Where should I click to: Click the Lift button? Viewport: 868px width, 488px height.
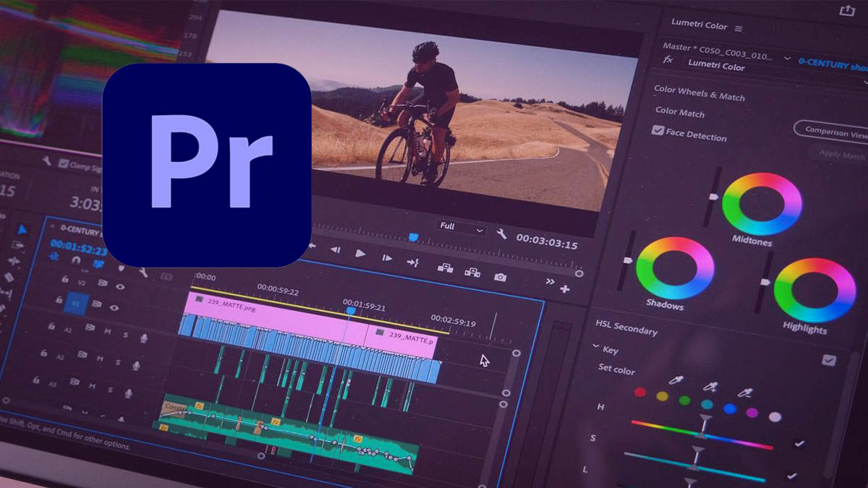[x=446, y=267]
